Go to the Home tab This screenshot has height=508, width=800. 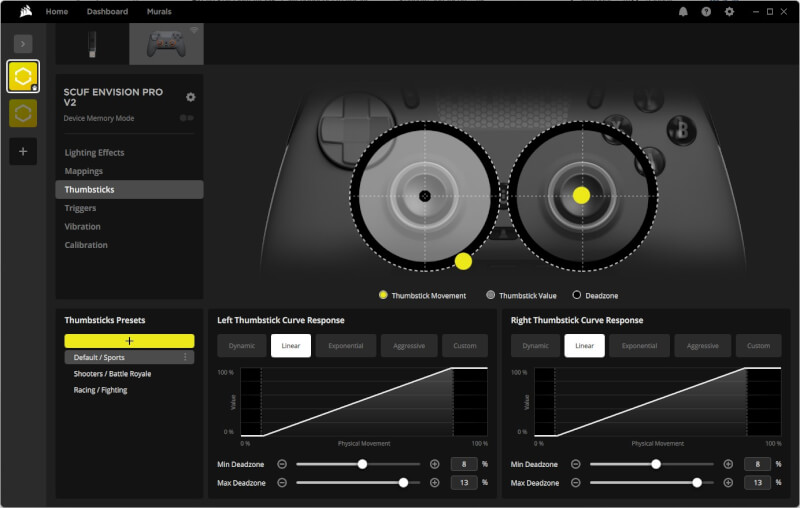[x=57, y=11]
